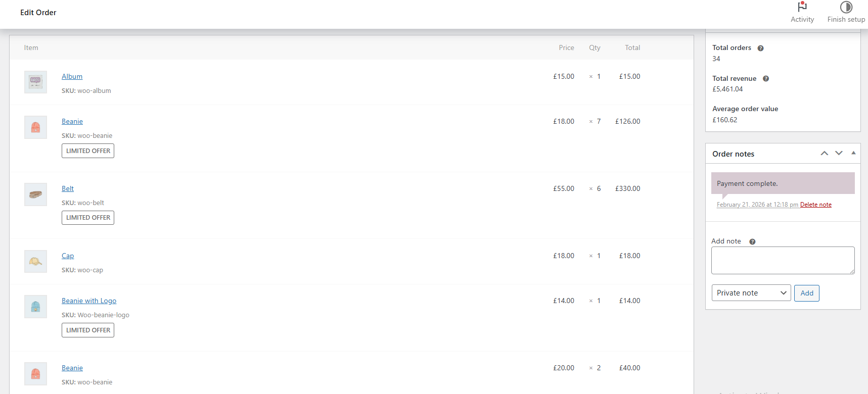Open the Belt product link
Screen dimensions: 868x394
coord(68,188)
